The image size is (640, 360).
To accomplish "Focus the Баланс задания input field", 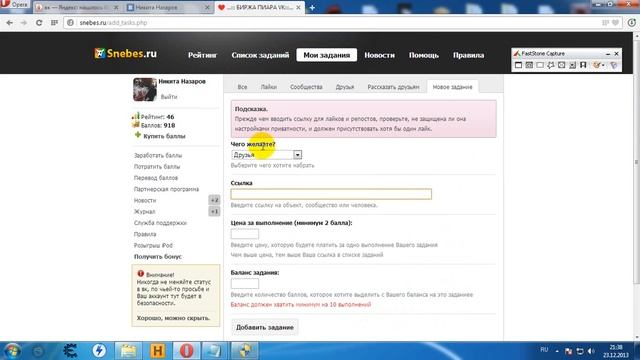I will (244, 283).
